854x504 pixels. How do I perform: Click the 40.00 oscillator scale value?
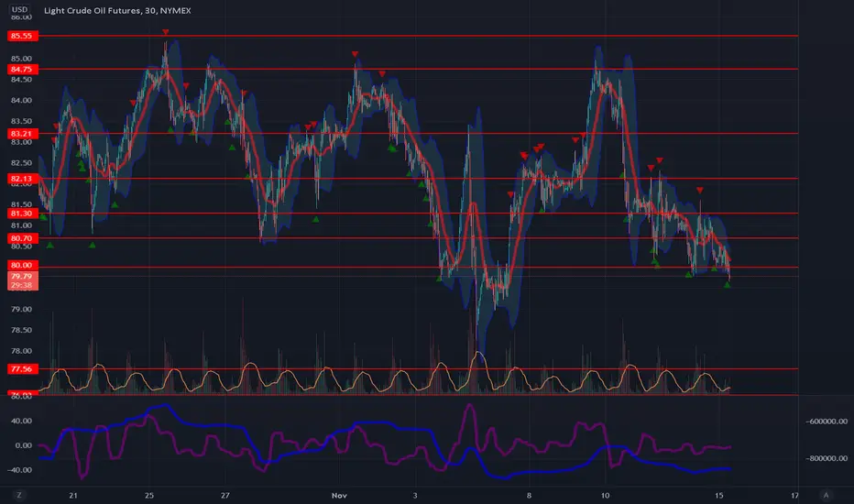click(21, 421)
